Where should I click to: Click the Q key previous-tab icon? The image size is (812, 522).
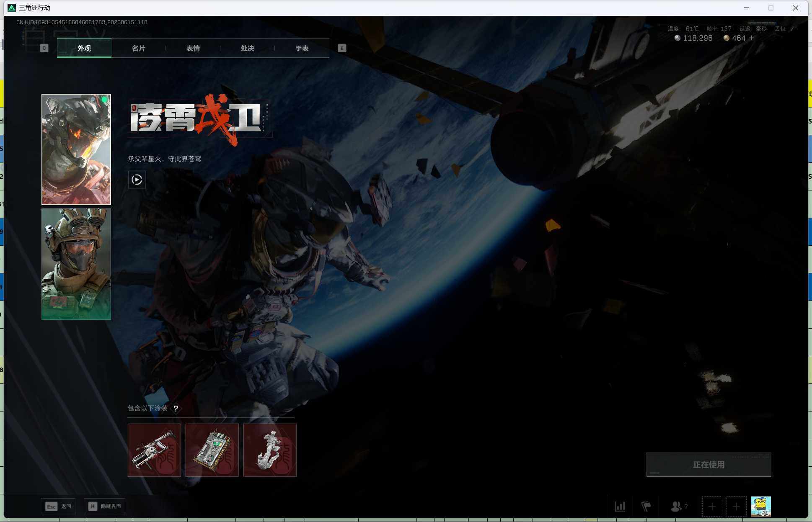44,48
